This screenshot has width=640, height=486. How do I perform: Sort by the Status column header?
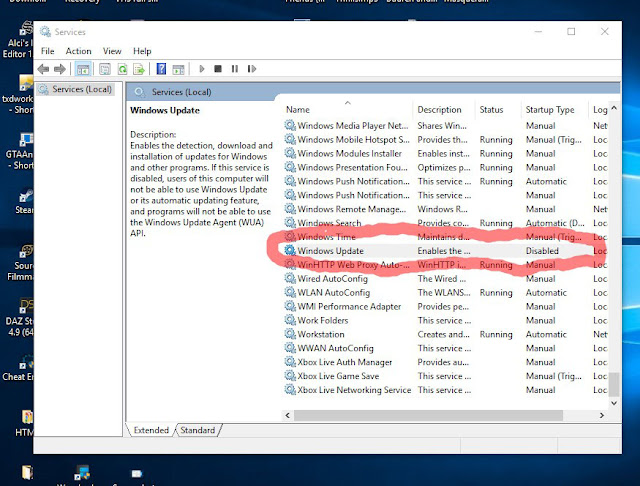[491, 110]
